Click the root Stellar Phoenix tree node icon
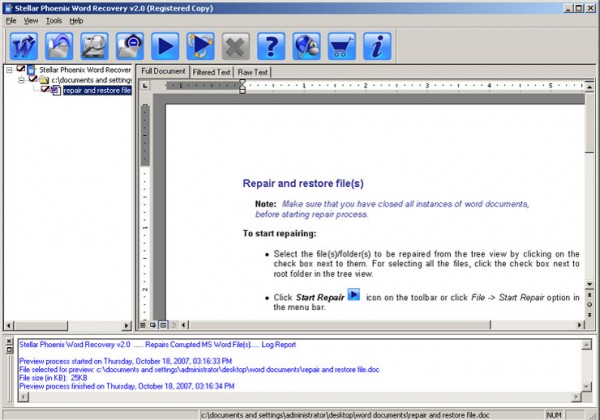 click(31, 70)
